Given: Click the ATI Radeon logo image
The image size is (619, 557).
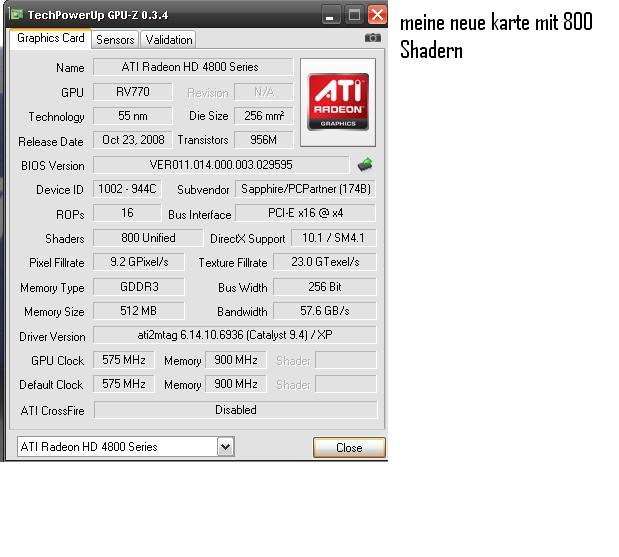Looking at the screenshot, I should (338, 102).
